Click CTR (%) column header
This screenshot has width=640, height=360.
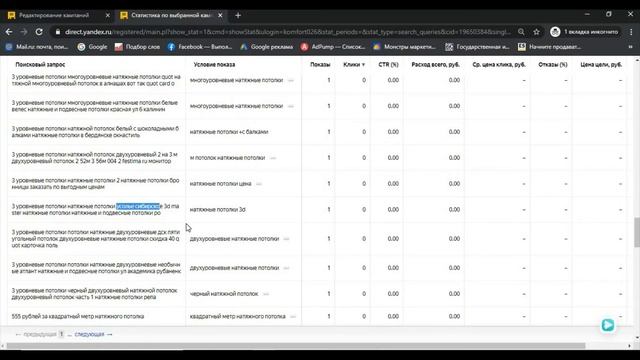pos(388,64)
